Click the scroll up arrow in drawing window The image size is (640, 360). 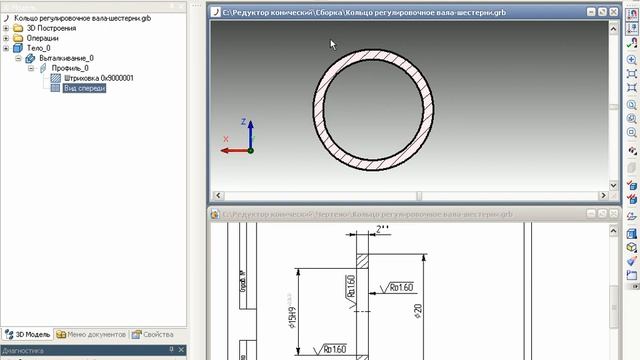coord(613,231)
